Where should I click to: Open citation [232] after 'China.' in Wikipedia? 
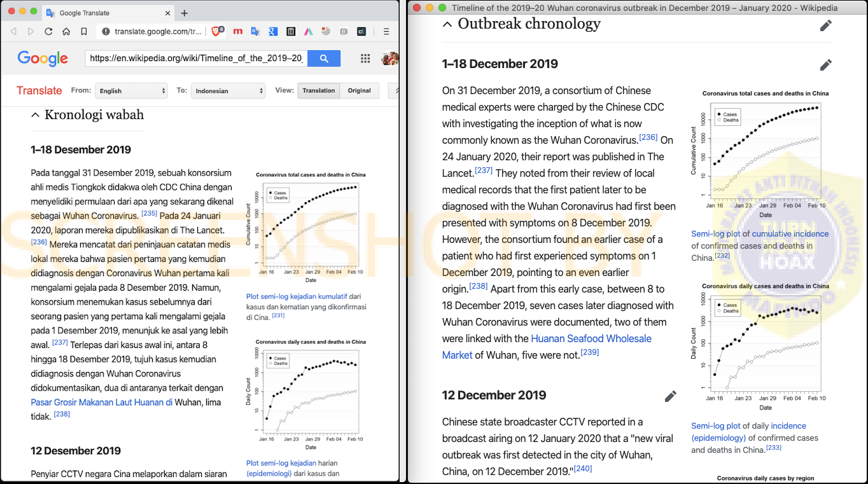(x=722, y=255)
